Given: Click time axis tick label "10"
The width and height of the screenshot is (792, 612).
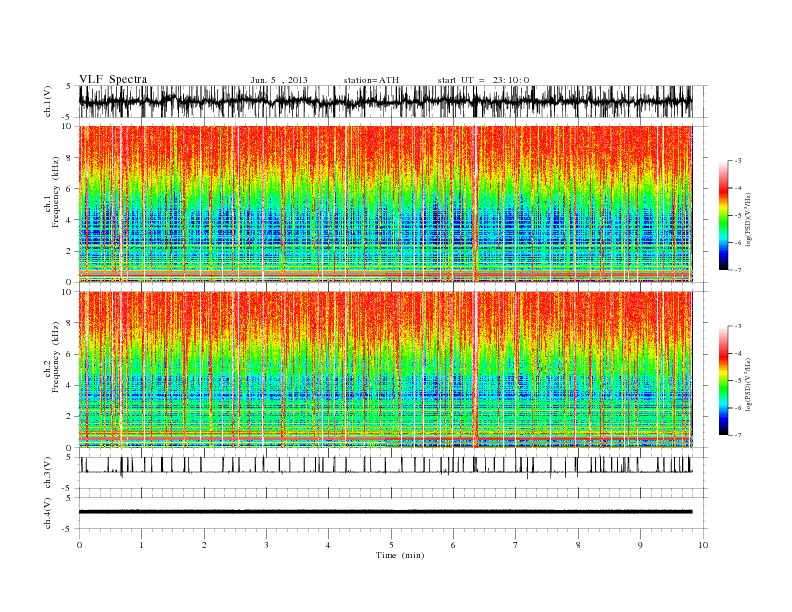Looking at the screenshot, I should [x=703, y=545].
